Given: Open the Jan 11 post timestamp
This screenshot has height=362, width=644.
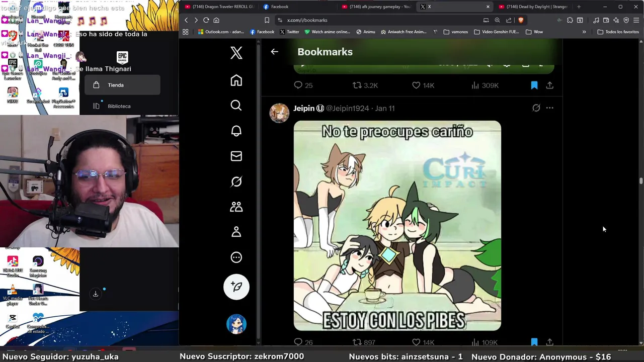Looking at the screenshot, I should tap(385, 108).
